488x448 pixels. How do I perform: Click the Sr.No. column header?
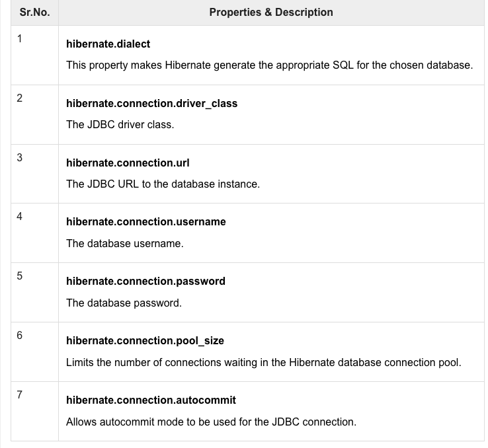click(34, 13)
